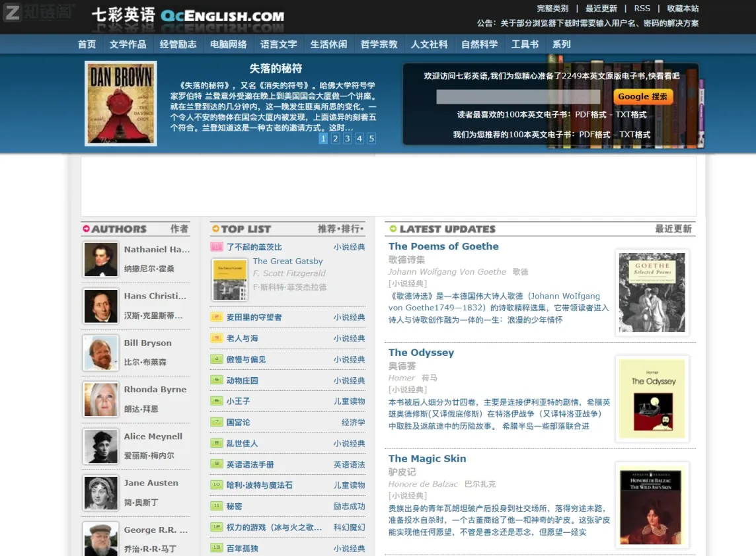The height and width of the screenshot is (556, 756).
Task: Open the 公告 browser download notice link
Action: pos(599,23)
